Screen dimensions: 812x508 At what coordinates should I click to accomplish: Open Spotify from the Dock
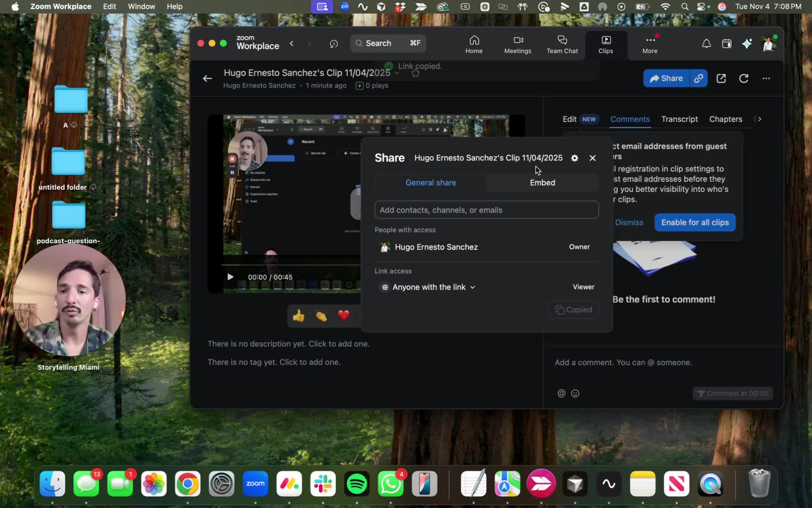tap(357, 484)
